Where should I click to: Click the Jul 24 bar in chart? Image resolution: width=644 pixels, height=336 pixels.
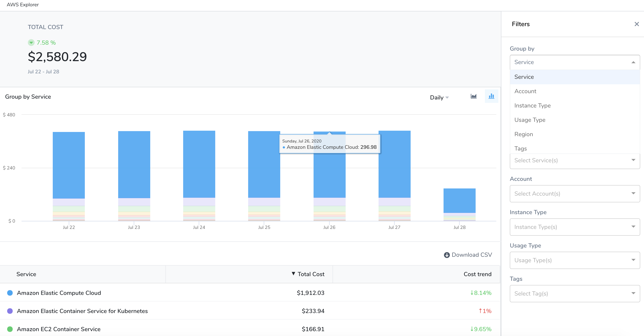[x=199, y=176]
